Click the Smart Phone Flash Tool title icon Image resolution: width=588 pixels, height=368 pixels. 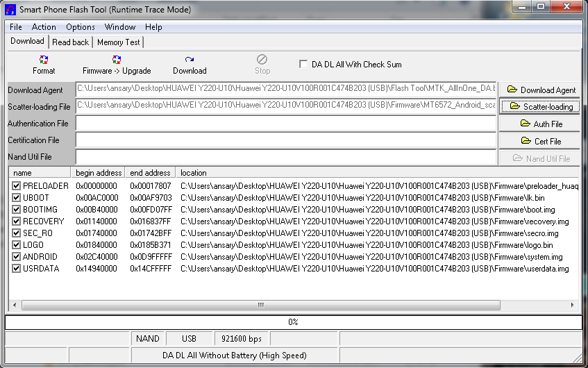point(10,10)
